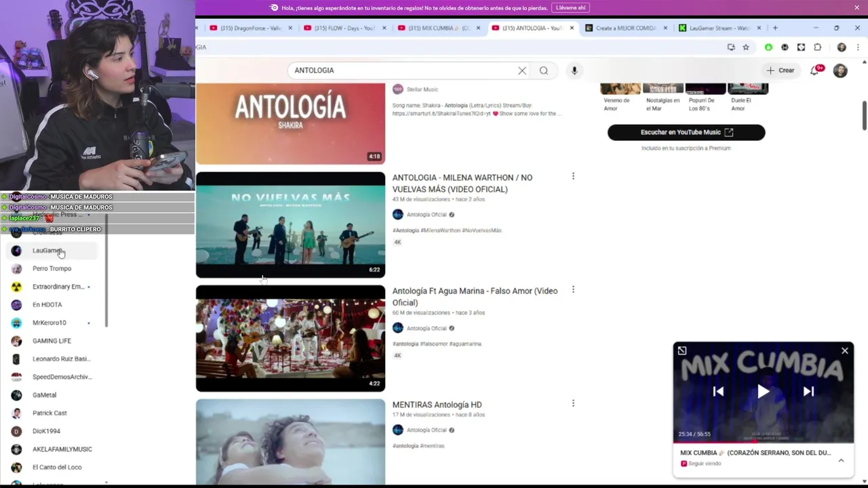This screenshot has width=868, height=488.
Task: Open the Shakira ANTOLOGÍA thumbnail
Action: (290, 123)
